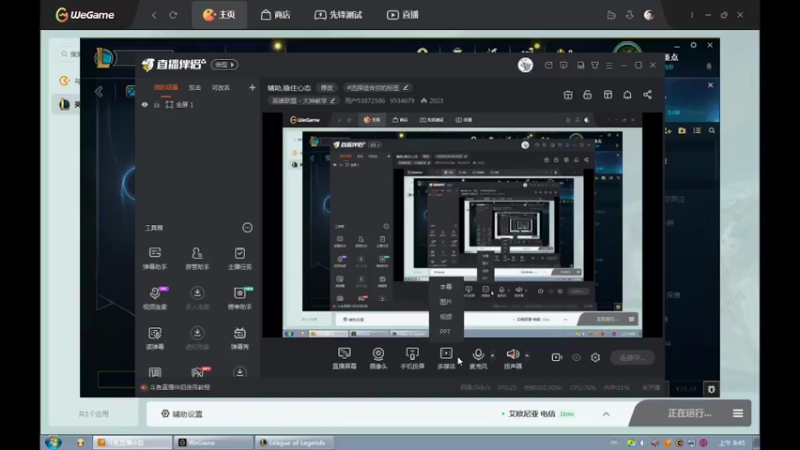The width and height of the screenshot is (800, 450).
Task: Select the 可改名 scene tab
Action: coord(221,88)
